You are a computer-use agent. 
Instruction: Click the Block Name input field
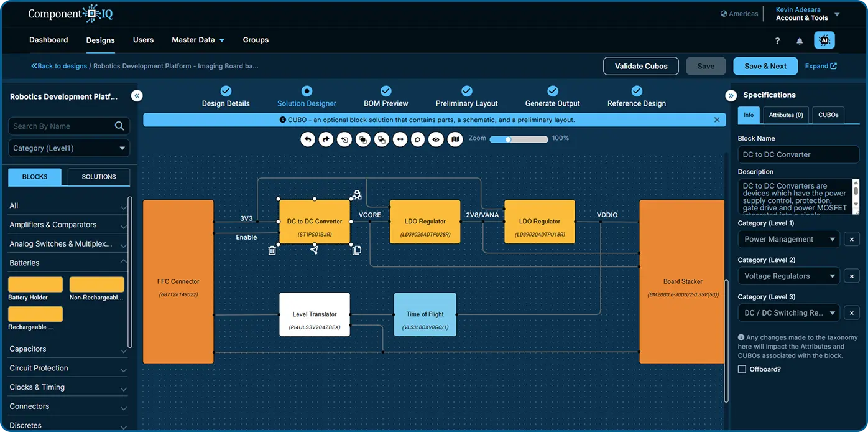[798, 154]
